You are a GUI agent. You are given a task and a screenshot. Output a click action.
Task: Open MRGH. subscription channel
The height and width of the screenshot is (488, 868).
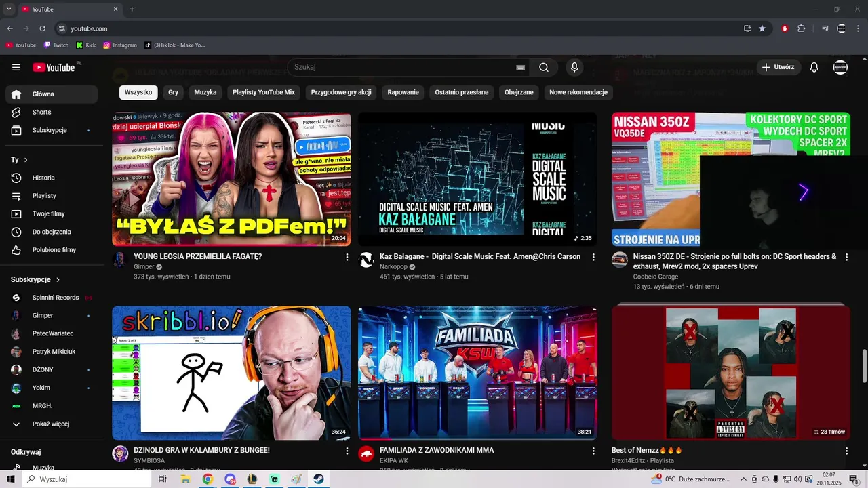point(52,406)
